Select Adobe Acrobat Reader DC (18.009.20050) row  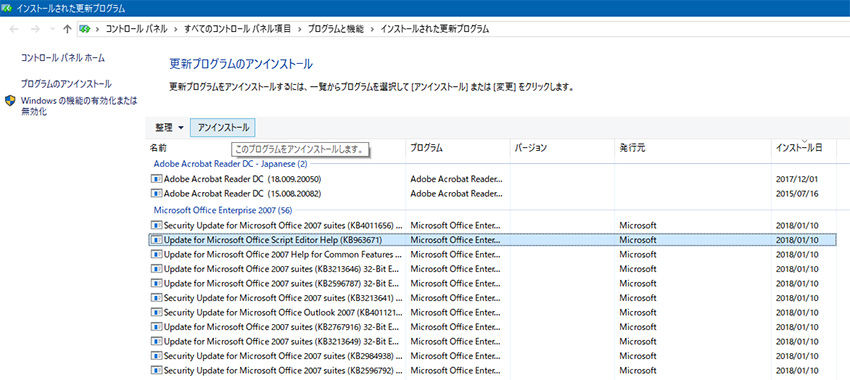[492, 178]
